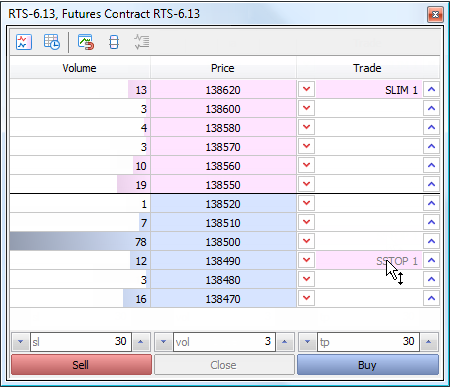450x387 pixels.
Task: Open the chart icon in the toolbar
Action: [24, 42]
